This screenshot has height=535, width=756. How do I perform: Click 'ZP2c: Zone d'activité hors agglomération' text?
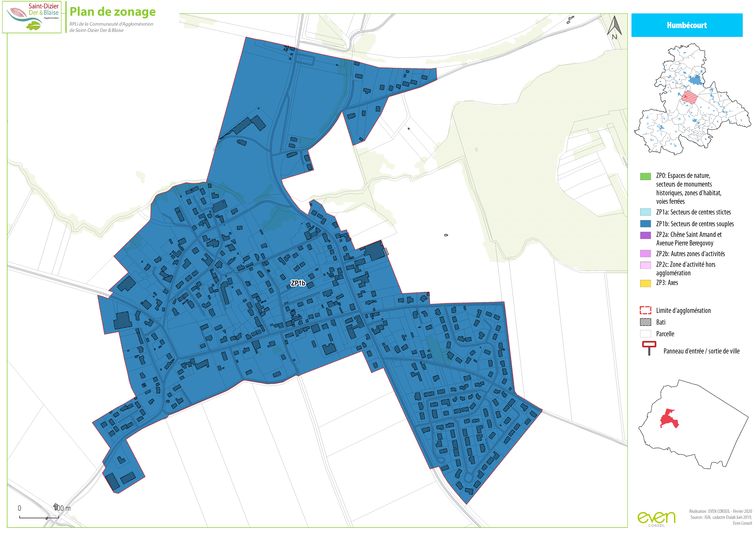(x=686, y=268)
